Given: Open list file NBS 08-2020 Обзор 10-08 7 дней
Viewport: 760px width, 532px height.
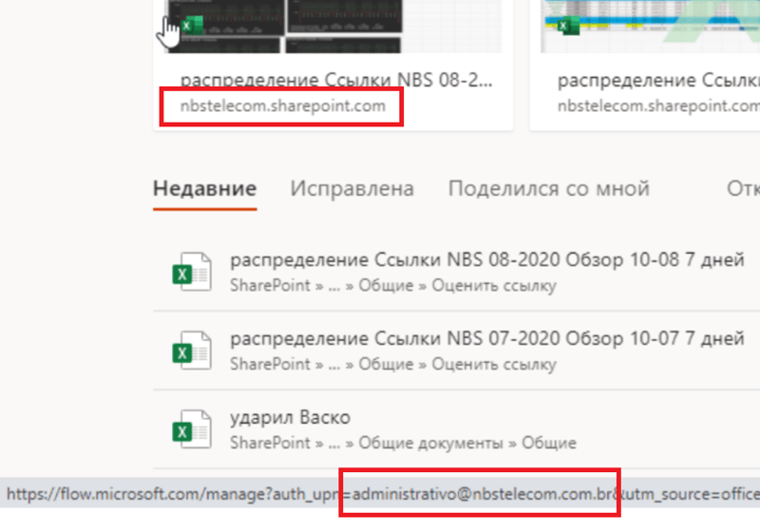Looking at the screenshot, I should coord(487,260).
